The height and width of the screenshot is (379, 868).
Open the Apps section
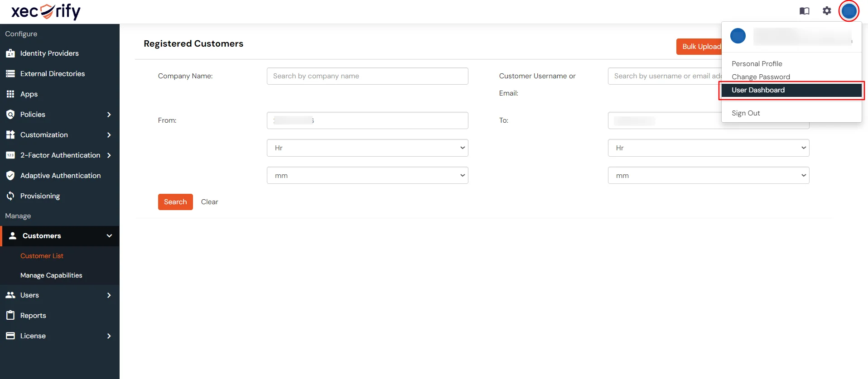tap(29, 94)
